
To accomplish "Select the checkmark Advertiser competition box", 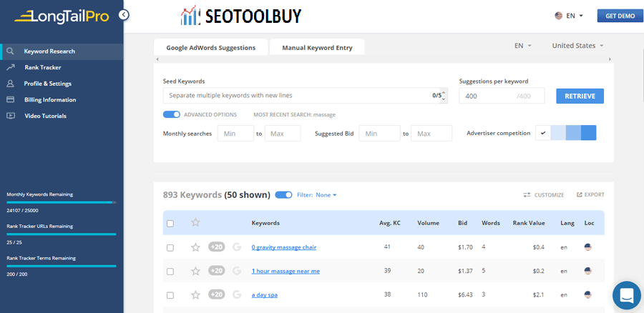I will (x=543, y=133).
